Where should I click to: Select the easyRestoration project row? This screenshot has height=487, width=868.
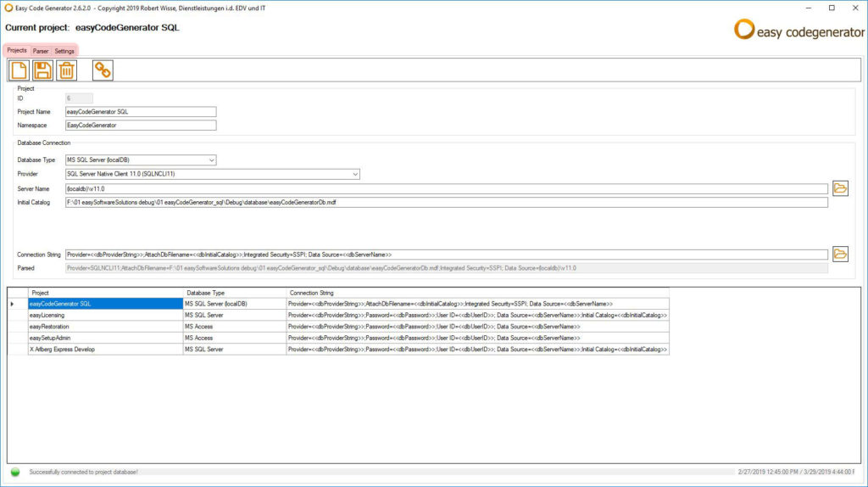pos(105,327)
